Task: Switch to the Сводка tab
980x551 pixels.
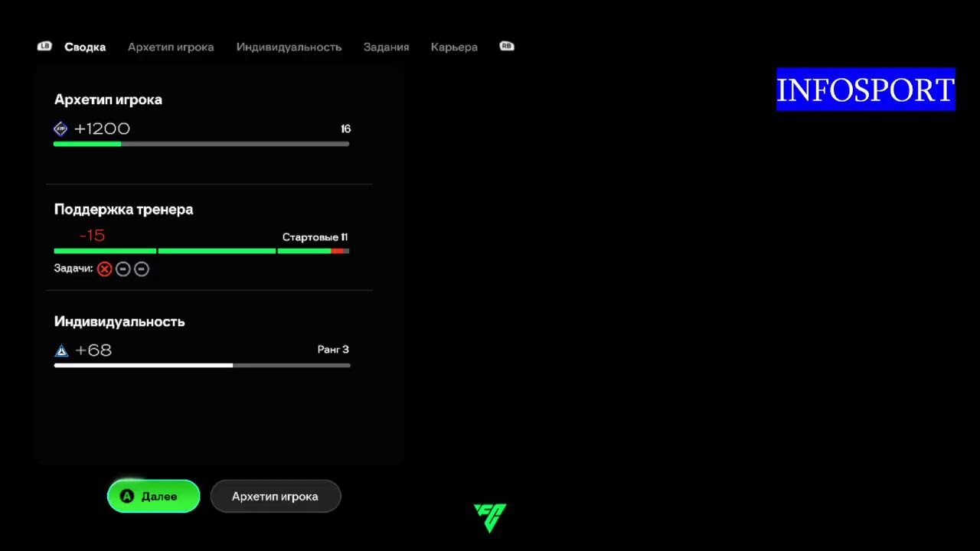Action: coord(85,47)
